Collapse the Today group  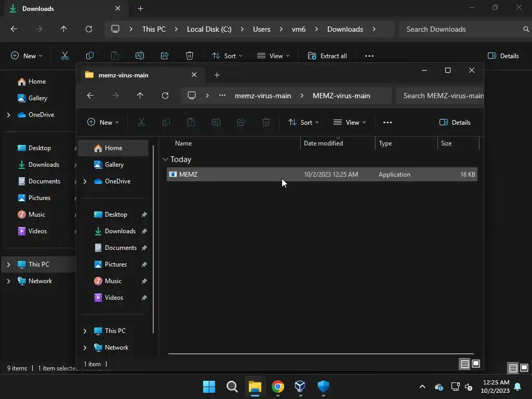(165, 159)
